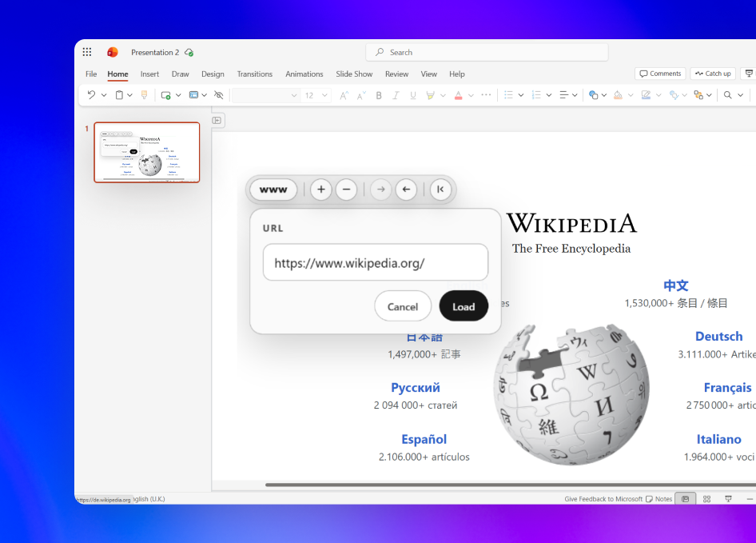The width and height of the screenshot is (756, 543).
Task: Click the slide Layout icon
Action: [x=193, y=95]
